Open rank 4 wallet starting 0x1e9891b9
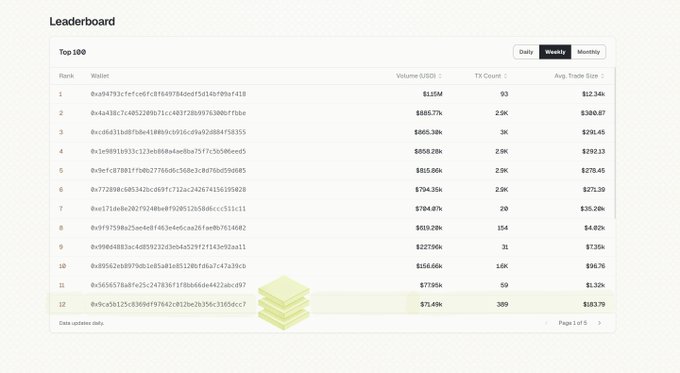The image size is (680, 373). click(168, 151)
